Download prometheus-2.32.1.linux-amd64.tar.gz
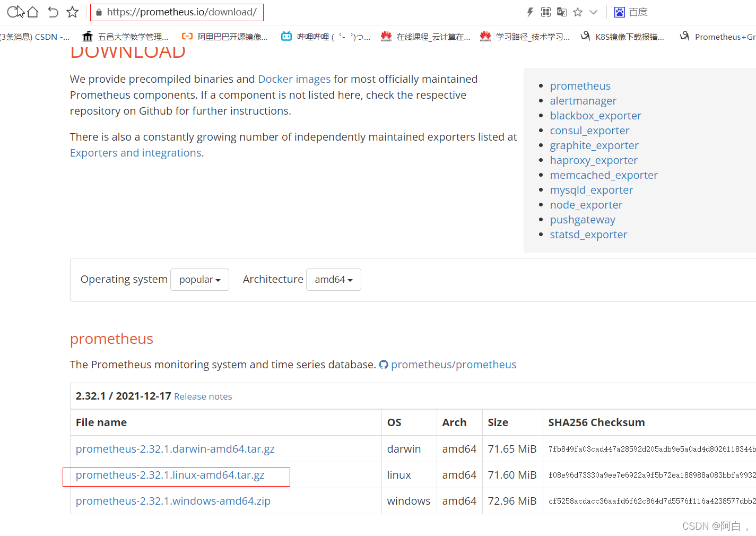756x536 pixels. (170, 475)
